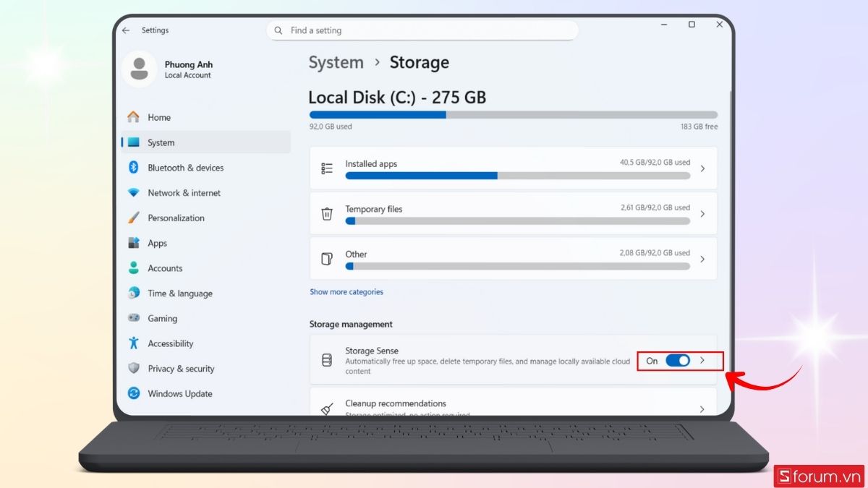Click 2,61 GB/92,0 GB used value
This screenshot has width=868, height=488.
point(655,207)
